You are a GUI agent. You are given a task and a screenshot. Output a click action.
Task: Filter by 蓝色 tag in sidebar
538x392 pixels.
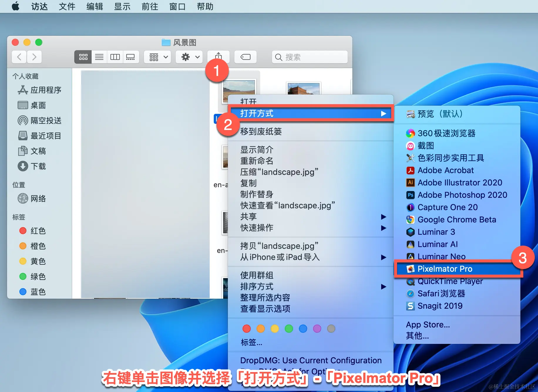click(32, 292)
